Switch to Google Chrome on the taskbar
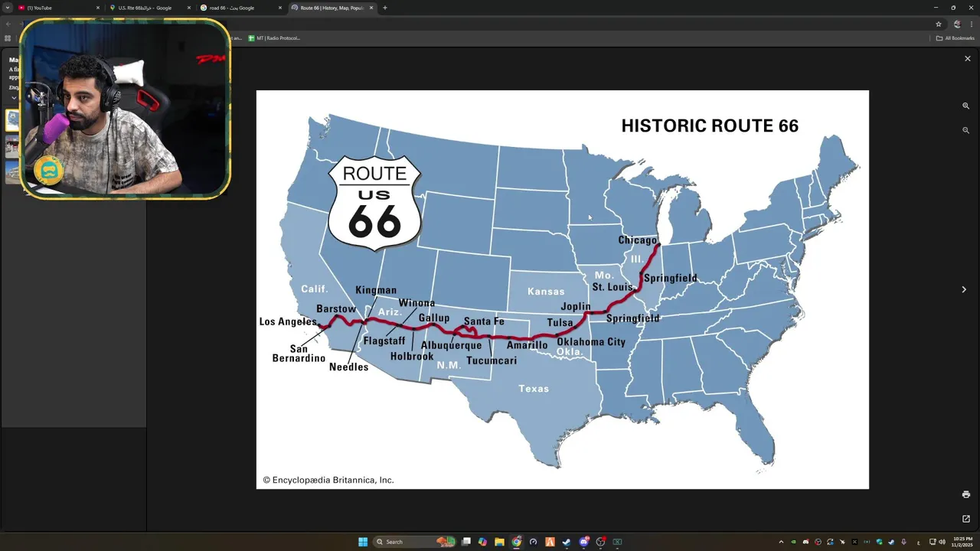The height and width of the screenshot is (551, 980). (516, 542)
